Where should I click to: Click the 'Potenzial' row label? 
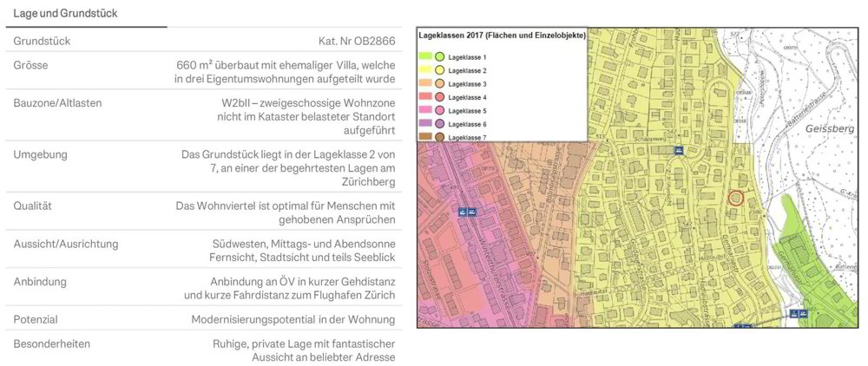pyautogui.click(x=36, y=319)
